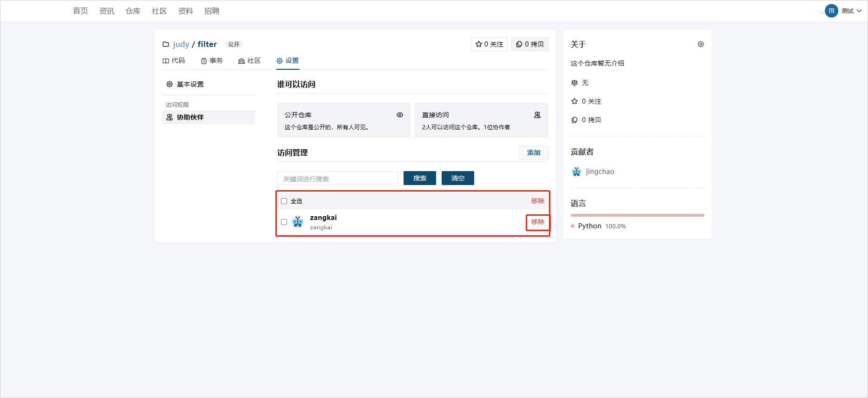Click the Python language progress bar
The height and width of the screenshot is (398, 868).
click(637, 215)
